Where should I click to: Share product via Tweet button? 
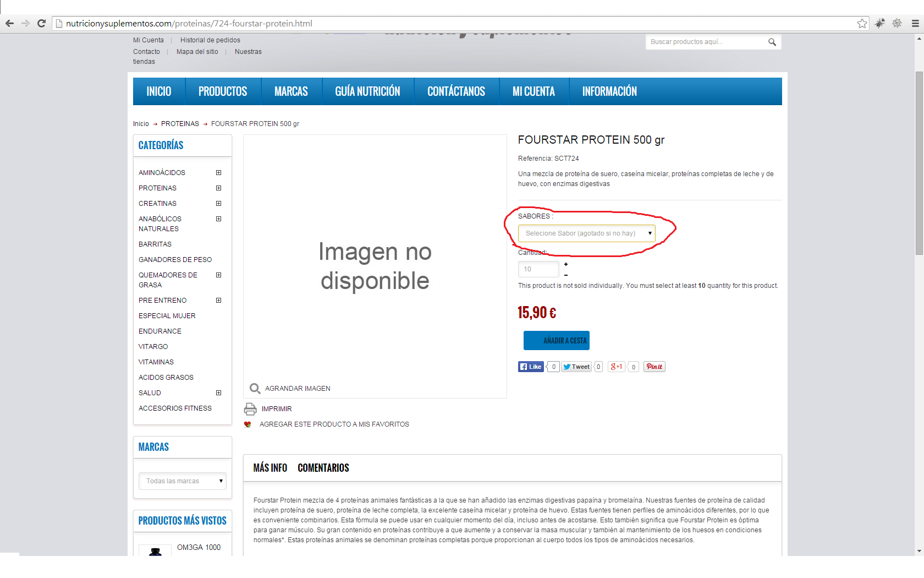(576, 367)
